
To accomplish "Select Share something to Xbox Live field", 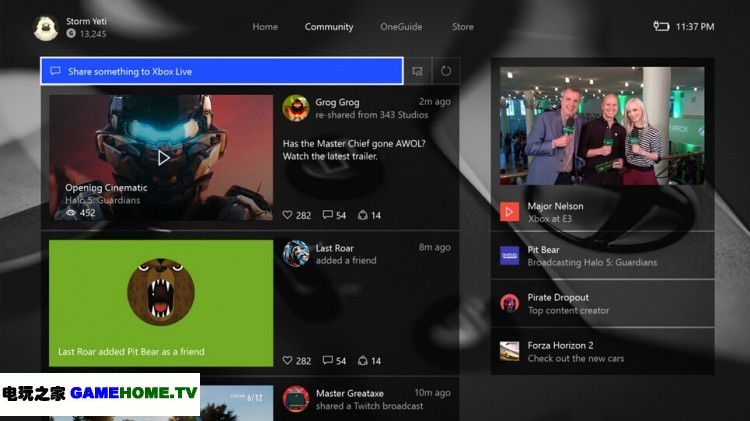I will (x=222, y=71).
